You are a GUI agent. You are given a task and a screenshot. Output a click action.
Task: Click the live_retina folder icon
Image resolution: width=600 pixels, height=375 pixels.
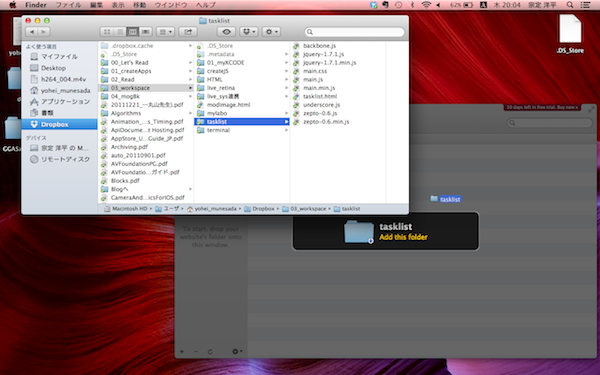point(201,88)
